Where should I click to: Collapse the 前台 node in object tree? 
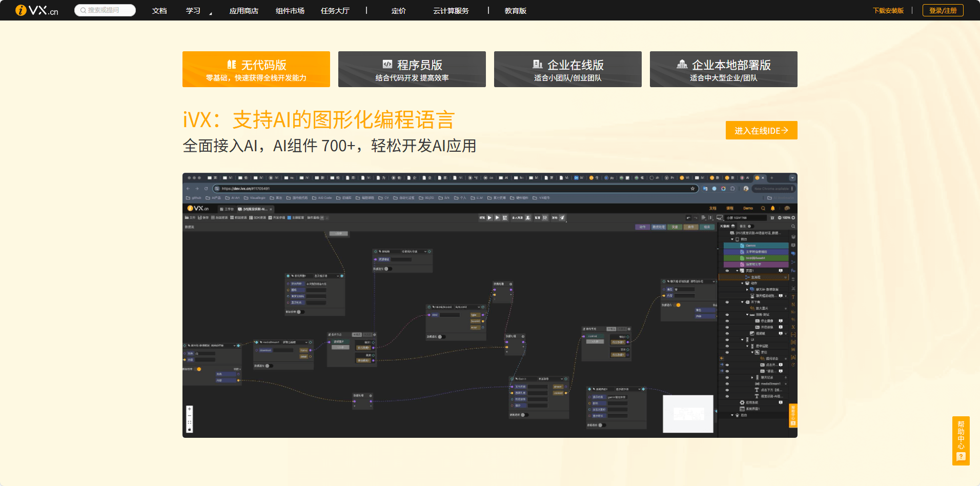(x=732, y=239)
